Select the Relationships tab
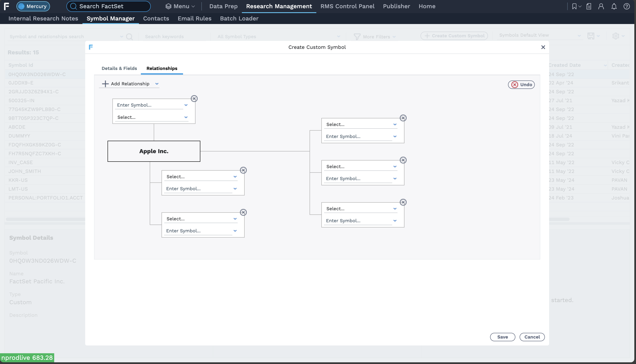This screenshot has width=636, height=364. [x=162, y=68]
